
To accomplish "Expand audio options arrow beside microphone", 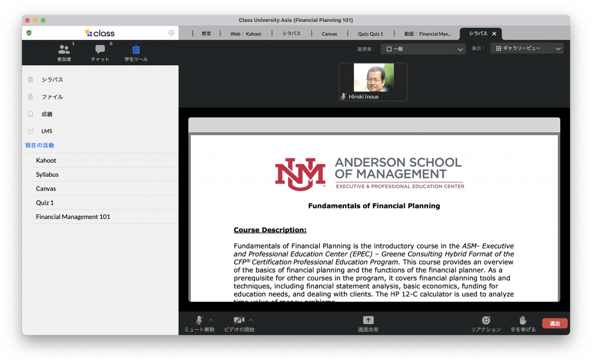I will 211,320.
